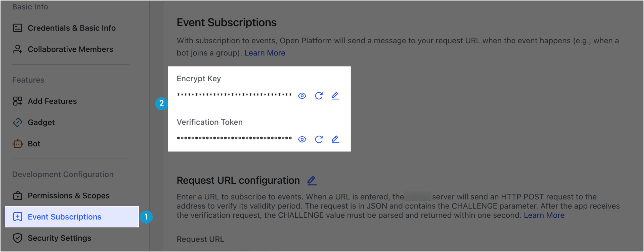Edit the Request URL configuration
The image size is (644, 252).
coord(312,181)
